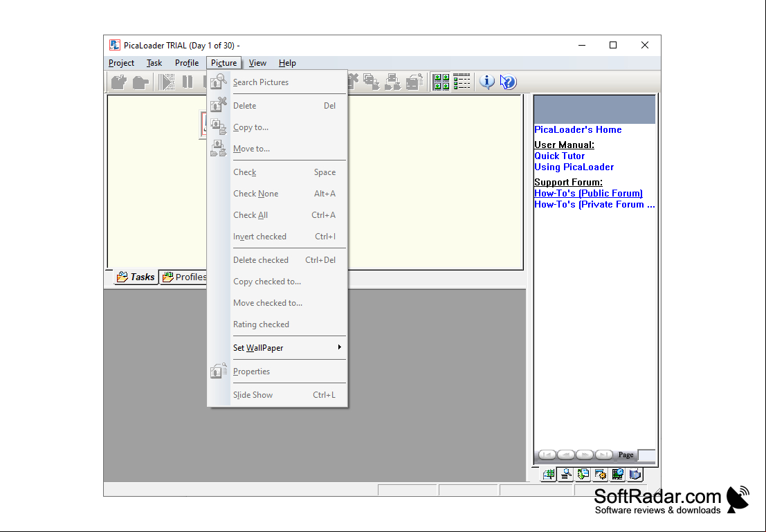Go to last page navigation button
Image resolution: width=766 pixels, height=532 pixels.
(604, 455)
